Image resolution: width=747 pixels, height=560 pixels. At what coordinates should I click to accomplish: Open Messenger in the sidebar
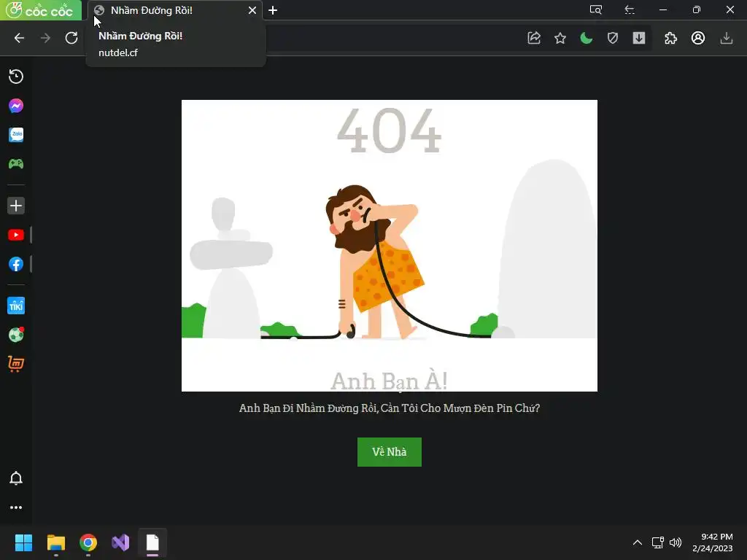pos(16,106)
